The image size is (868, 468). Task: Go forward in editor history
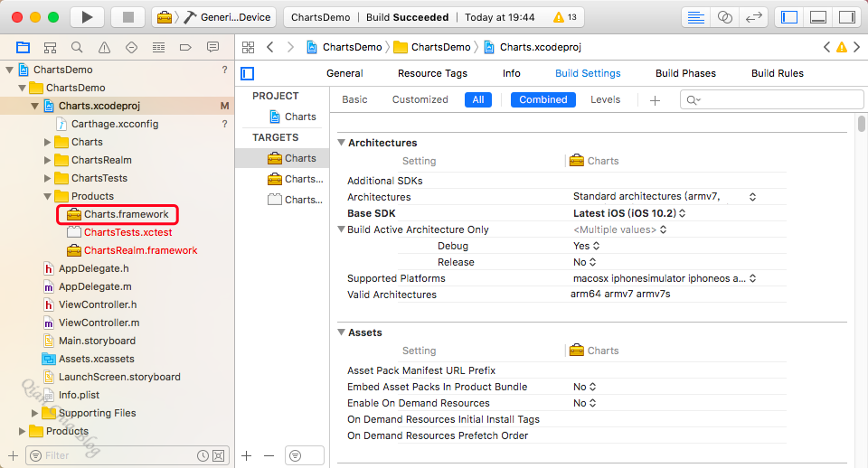[290, 48]
